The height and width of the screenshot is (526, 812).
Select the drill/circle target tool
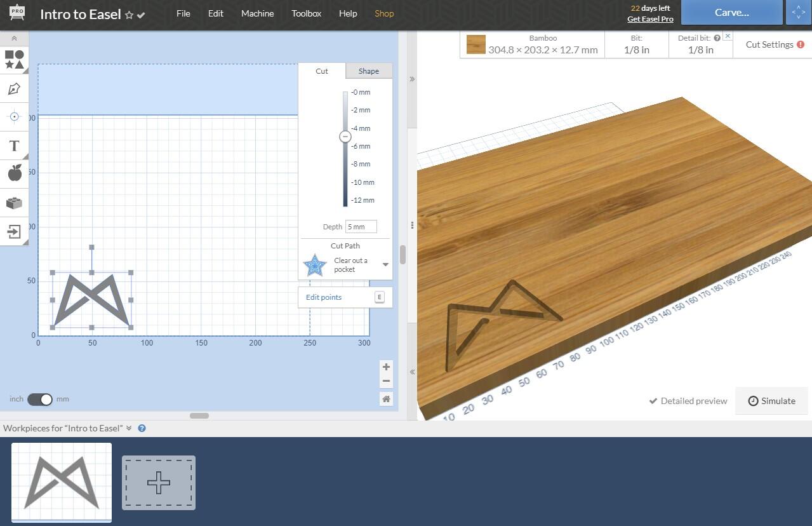click(x=14, y=117)
